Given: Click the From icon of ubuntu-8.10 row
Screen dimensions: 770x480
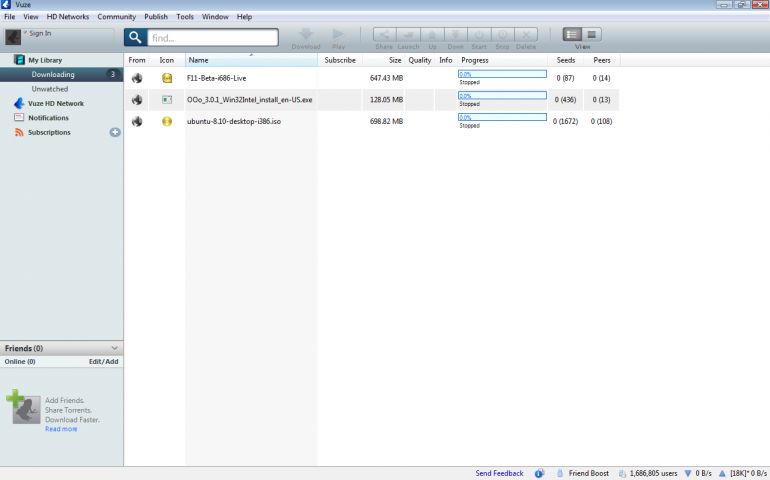Looking at the screenshot, I should point(137,121).
